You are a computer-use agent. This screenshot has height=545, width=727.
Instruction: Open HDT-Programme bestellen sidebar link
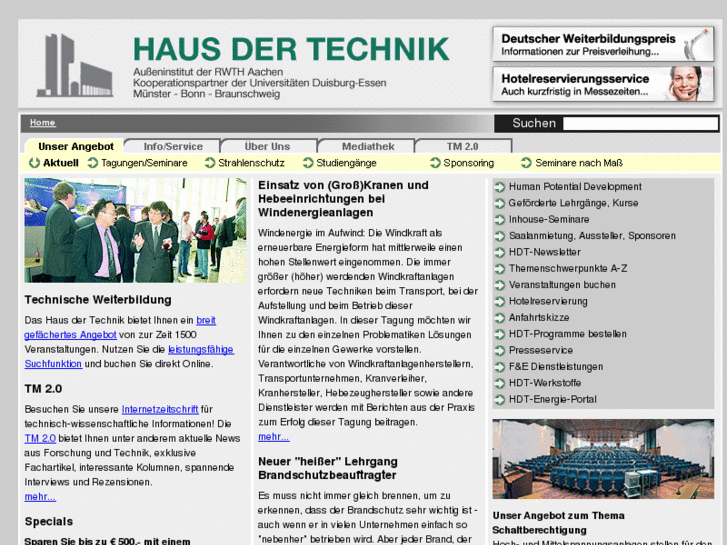(x=568, y=334)
